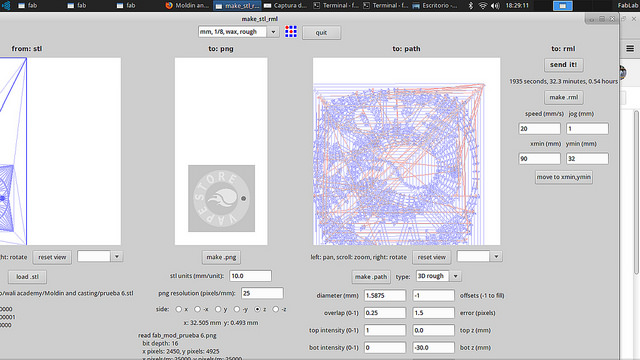Select the z side radio button

click(257, 309)
